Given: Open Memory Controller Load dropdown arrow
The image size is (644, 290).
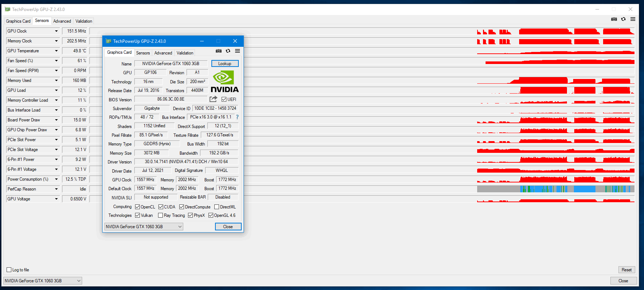Looking at the screenshot, I should coord(56,100).
